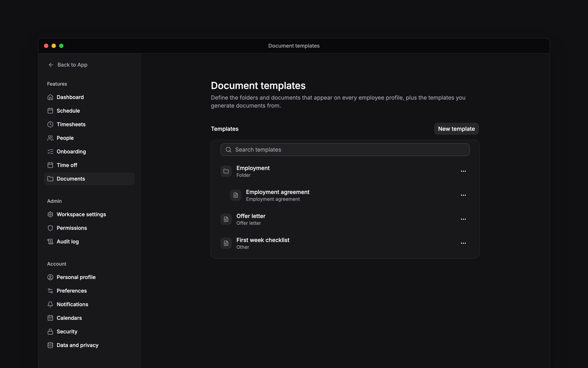Click the Employment agreement document icon
588x368 pixels.
pyautogui.click(x=236, y=195)
